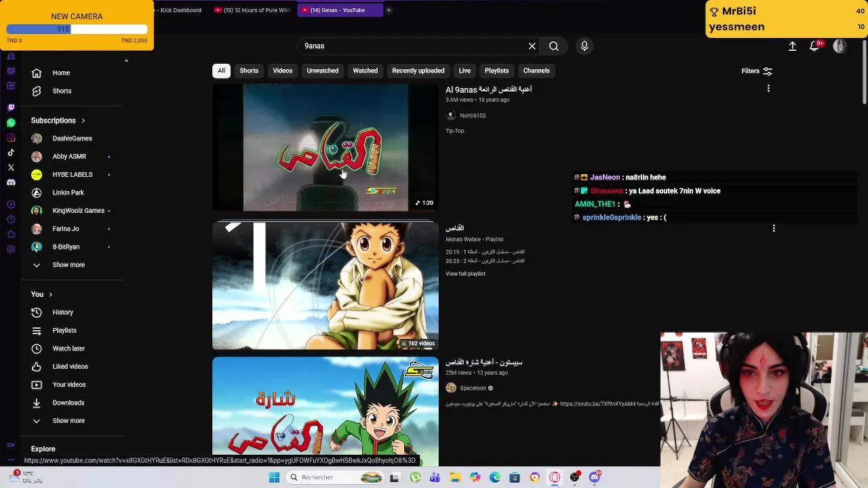Open watch History
The image size is (868, 488).
click(x=62, y=312)
